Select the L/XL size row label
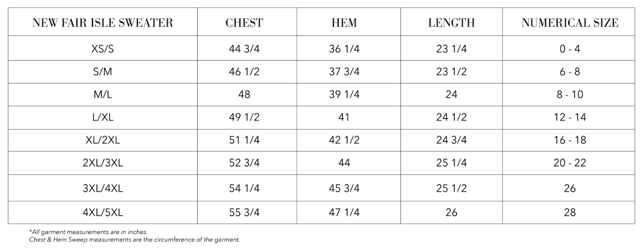The height and width of the screenshot is (249, 644). coord(103,117)
